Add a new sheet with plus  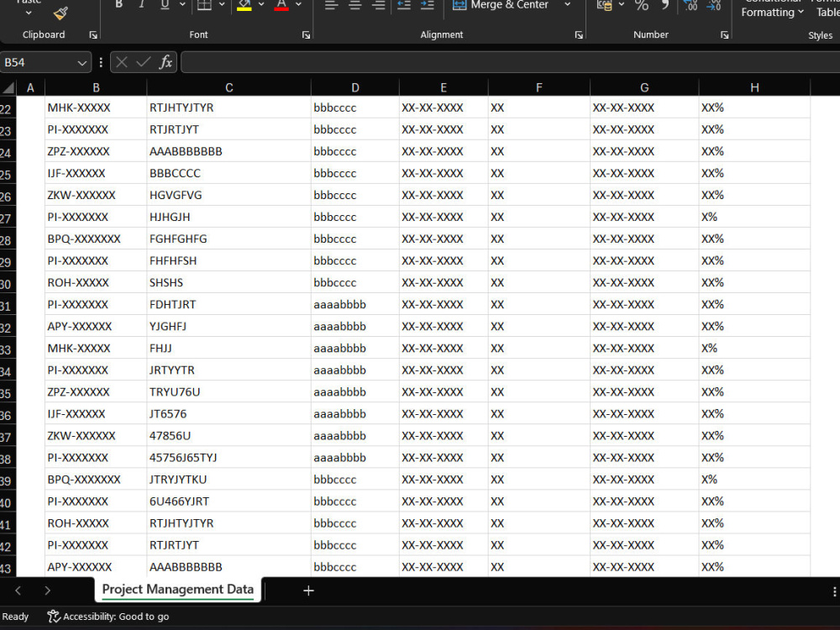[x=308, y=591]
